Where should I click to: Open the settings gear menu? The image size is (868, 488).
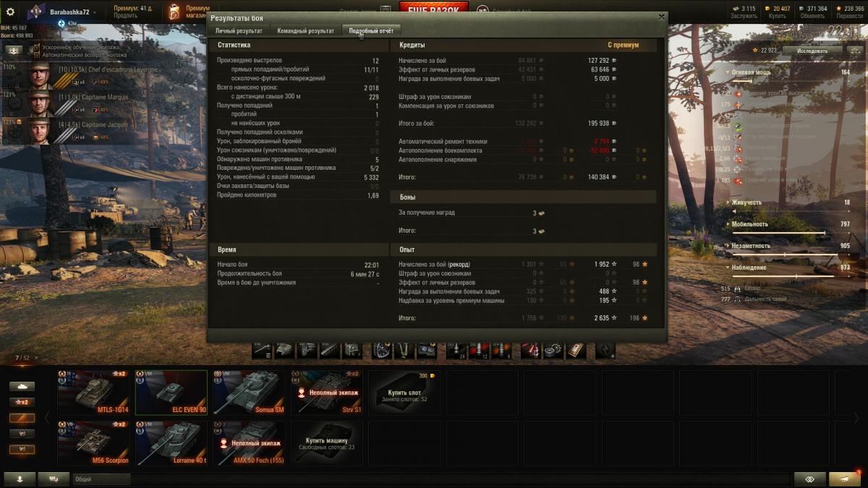10,12
